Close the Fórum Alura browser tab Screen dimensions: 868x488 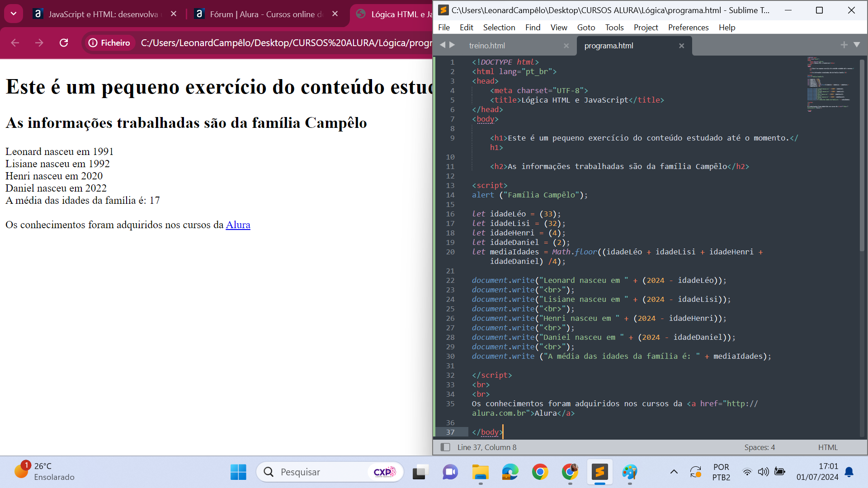tap(335, 14)
